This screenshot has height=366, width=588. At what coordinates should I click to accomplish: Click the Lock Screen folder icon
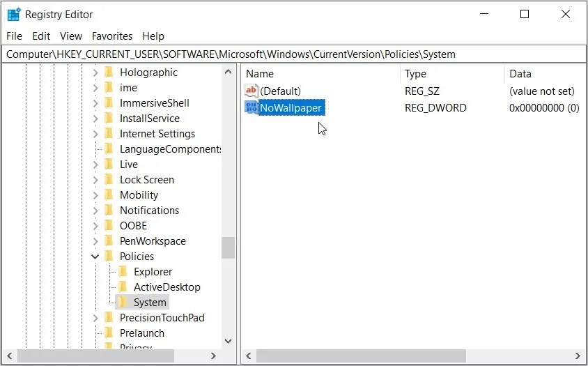pos(109,179)
